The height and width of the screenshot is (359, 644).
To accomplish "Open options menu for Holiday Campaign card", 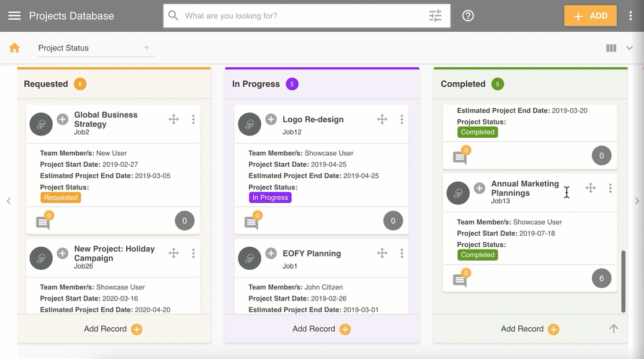I will click(x=193, y=253).
